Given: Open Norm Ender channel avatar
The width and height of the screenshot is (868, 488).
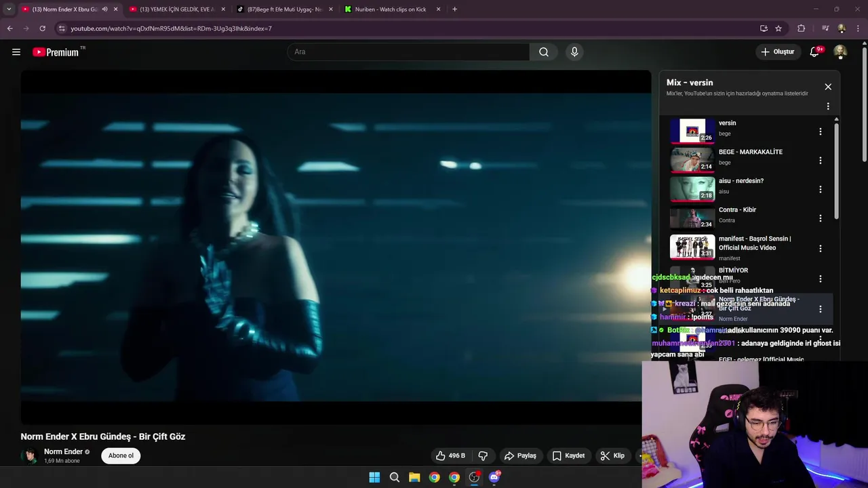Looking at the screenshot, I should point(29,455).
